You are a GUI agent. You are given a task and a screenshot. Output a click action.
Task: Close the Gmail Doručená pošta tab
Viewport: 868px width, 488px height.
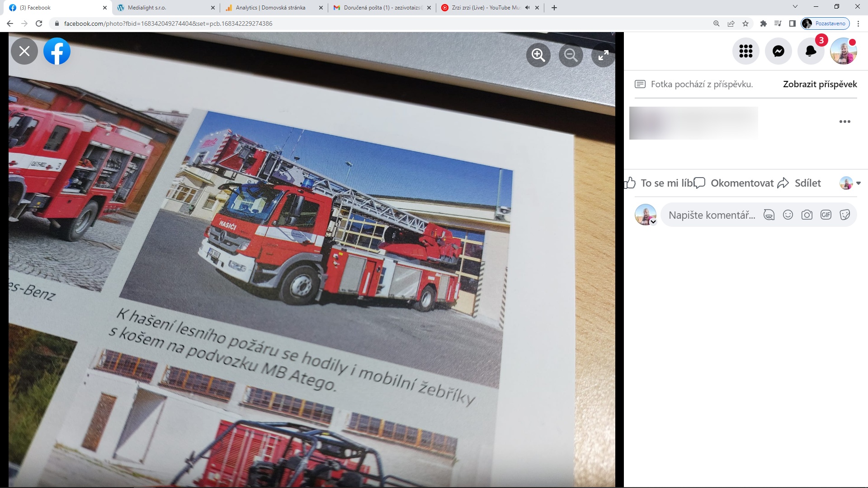[429, 8]
